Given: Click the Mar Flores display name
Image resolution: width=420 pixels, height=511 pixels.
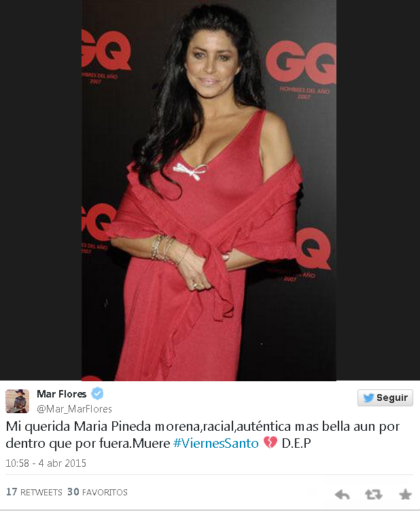Looking at the screenshot, I should 61,394.
